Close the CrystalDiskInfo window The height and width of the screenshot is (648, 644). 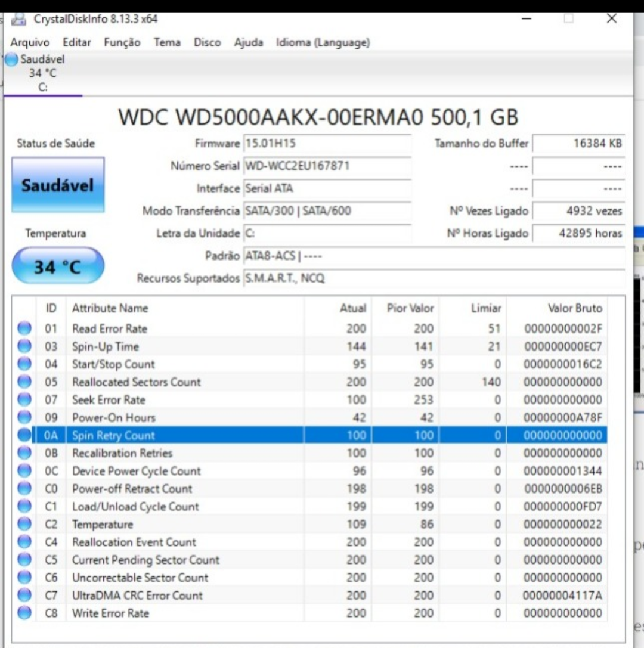coord(612,18)
